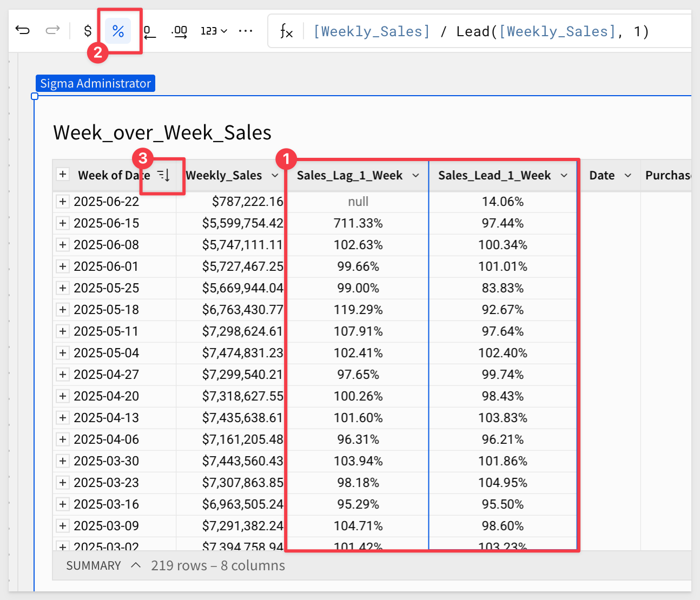Expand the 2025-06-22 row
This screenshot has width=700, height=600.
pos(63,202)
